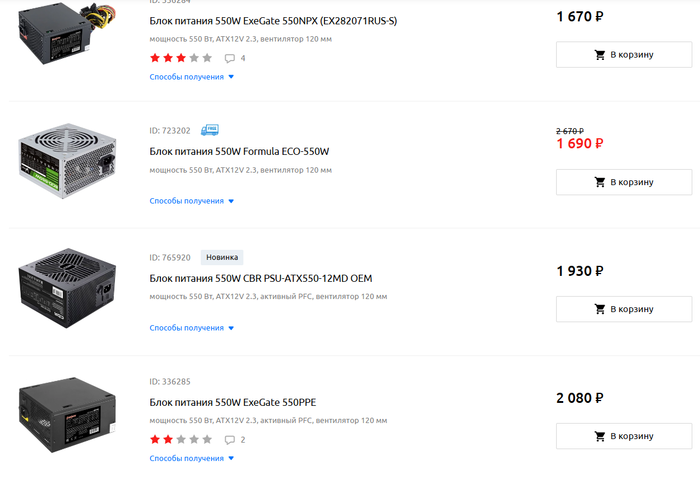Add ExeGate 550NPX to cart

pyautogui.click(x=624, y=54)
